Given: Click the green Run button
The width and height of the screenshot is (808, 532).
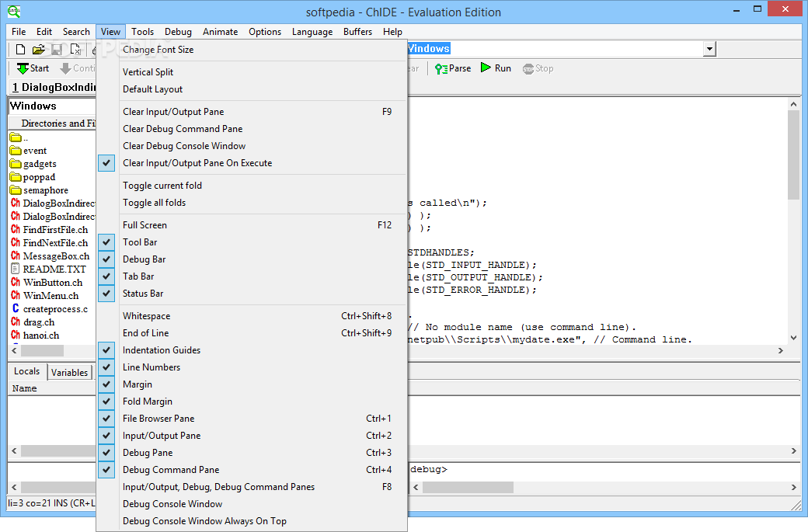Looking at the screenshot, I should pyautogui.click(x=496, y=68).
